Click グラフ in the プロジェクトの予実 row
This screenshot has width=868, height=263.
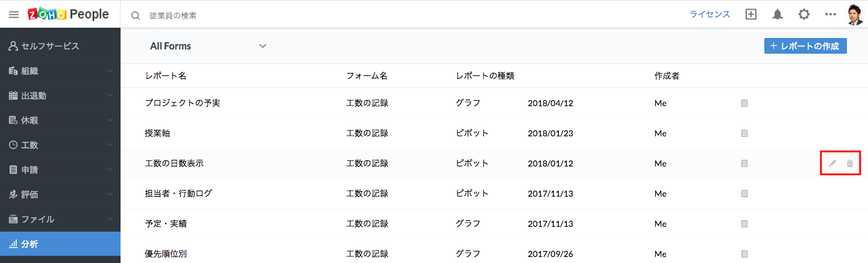point(468,103)
